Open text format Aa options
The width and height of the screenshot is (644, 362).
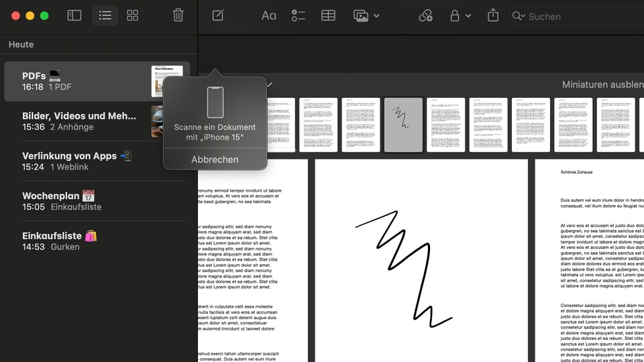pos(268,15)
